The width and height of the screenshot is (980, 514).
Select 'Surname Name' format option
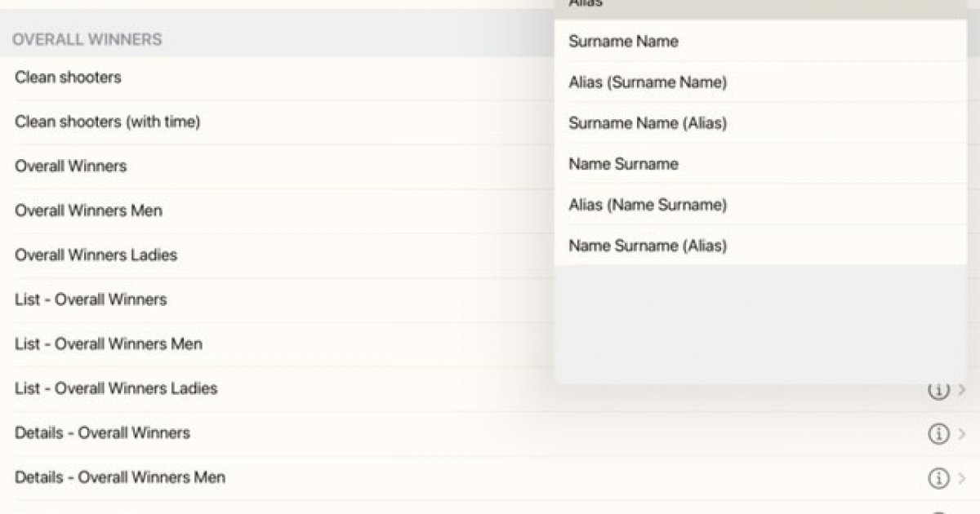pyautogui.click(x=623, y=41)
